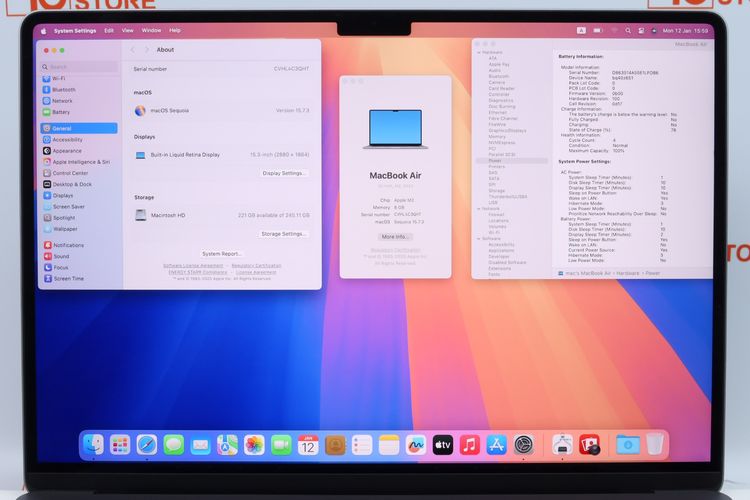Open the Mail app in Dock
This screenshot has height=500, width=750.
coord(200,445)
